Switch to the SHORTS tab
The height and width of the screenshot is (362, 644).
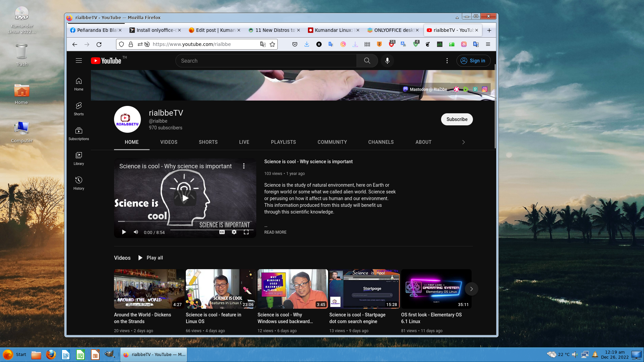tap(208, 142)
